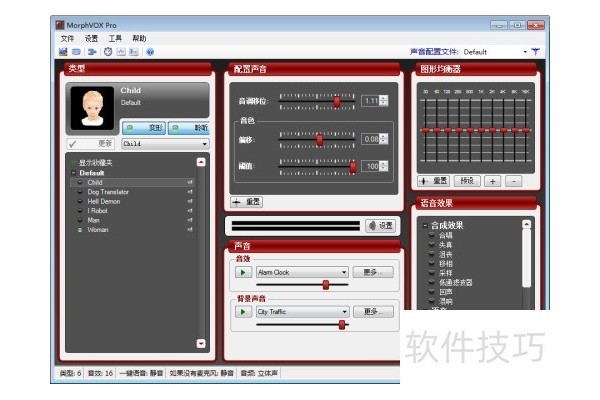This screenshot has width=600, height=400.
Task: Increase the 阈值 threshold value stepper
Action: (384, 163)
